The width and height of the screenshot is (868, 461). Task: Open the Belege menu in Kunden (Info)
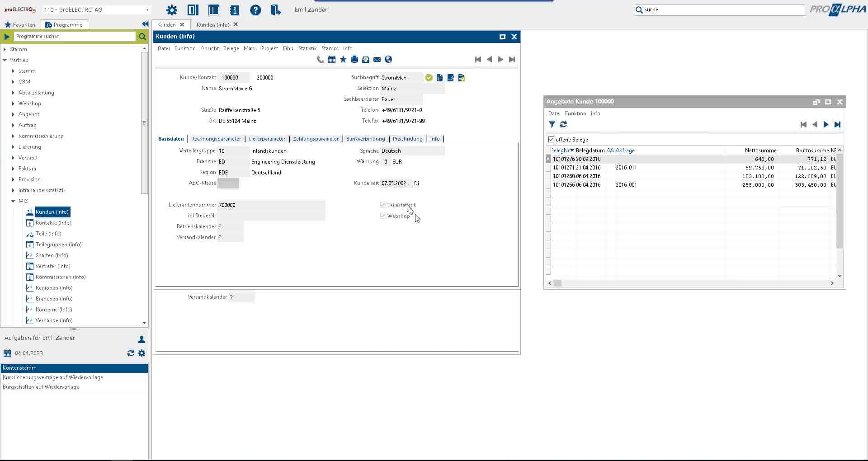[x=231, y=48]
